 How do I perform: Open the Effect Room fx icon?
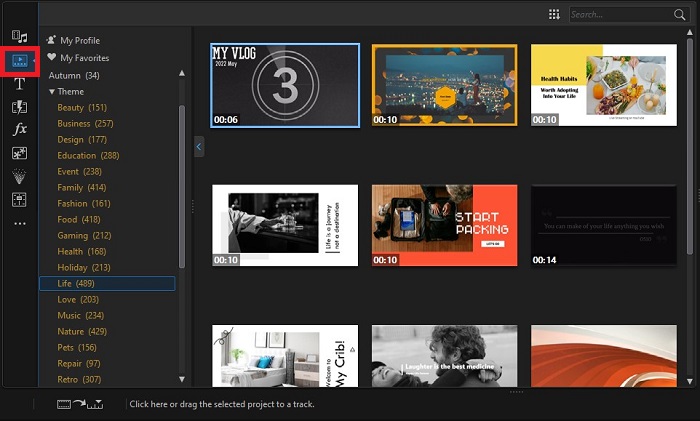[20, 129]
